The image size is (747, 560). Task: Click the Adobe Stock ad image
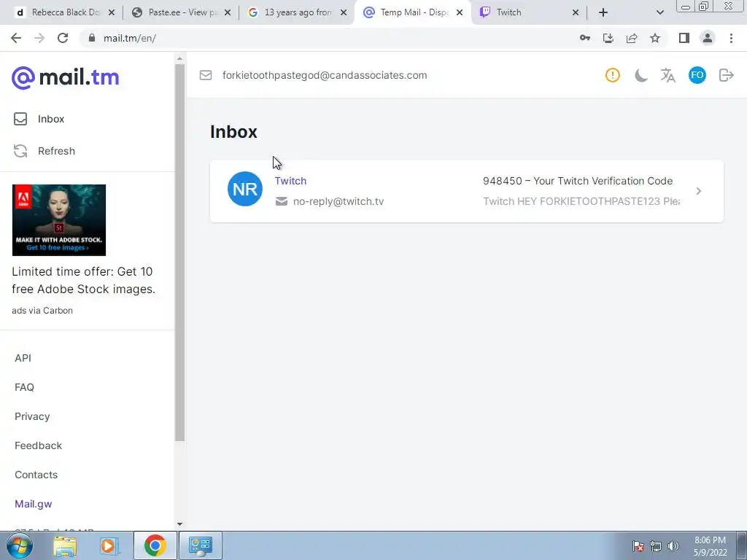(59, 220)
